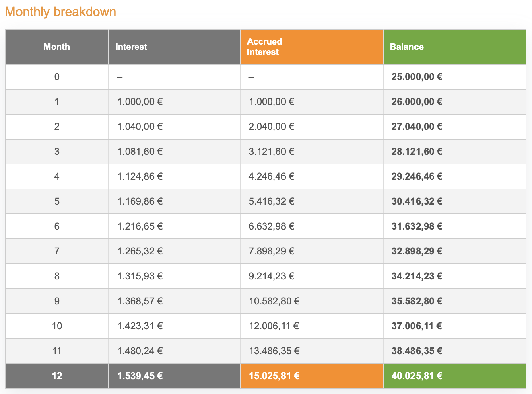Click the 'Accrued Interest' header cell
Screen dimensions: 532x394
click(311, 47)
